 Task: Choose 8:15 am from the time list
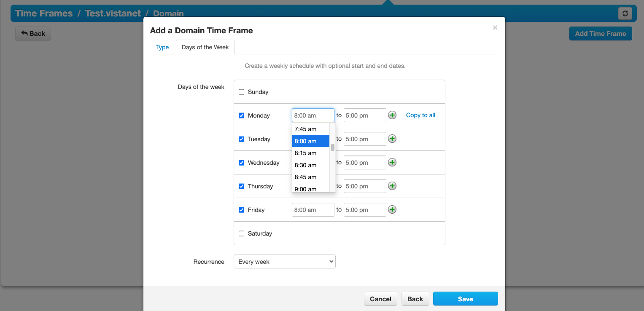(x=311, y=153)
